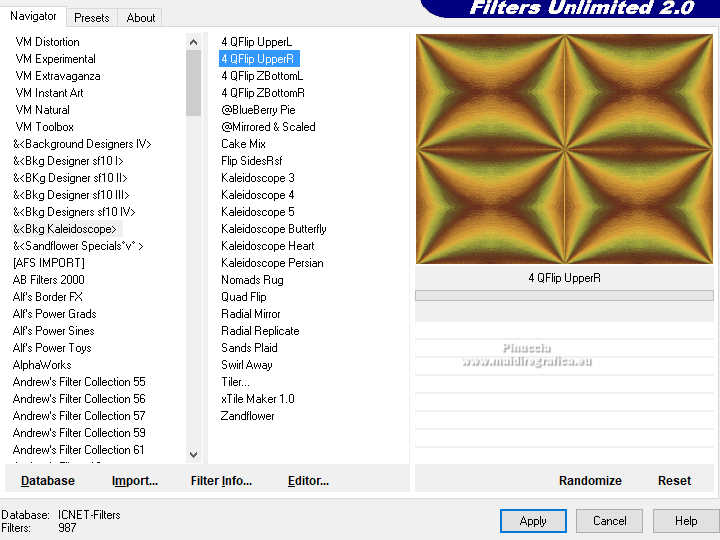Choose the Kaleidoscope Heart filter
This screenshot has height=540, width=720.
(x=268, y=246)
